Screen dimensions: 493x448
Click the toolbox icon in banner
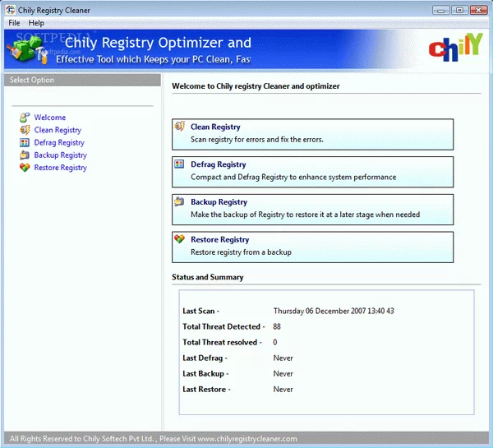coord(27,50)
